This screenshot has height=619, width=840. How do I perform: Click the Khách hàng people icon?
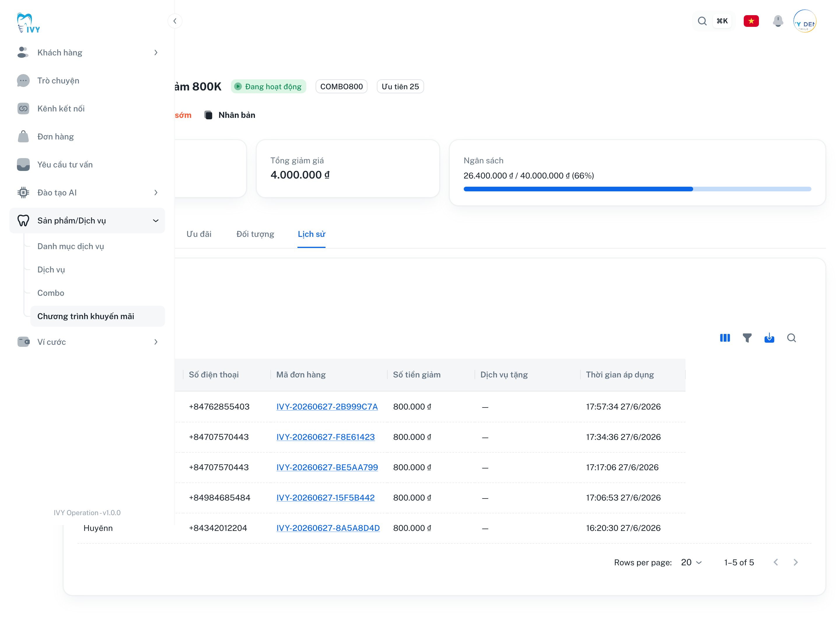pyautogui.click(x=23, y=53)
